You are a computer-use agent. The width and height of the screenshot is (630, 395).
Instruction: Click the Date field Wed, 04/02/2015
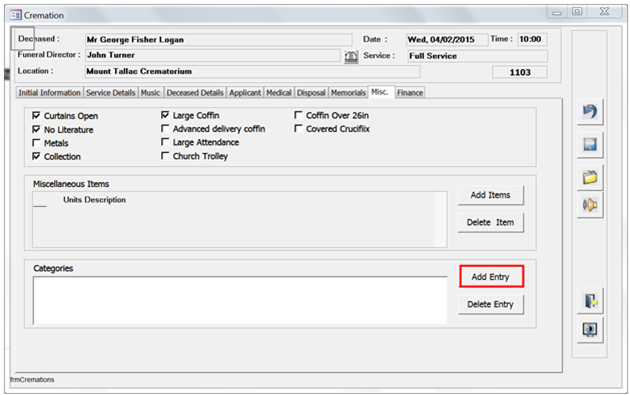tap(447, 40)
